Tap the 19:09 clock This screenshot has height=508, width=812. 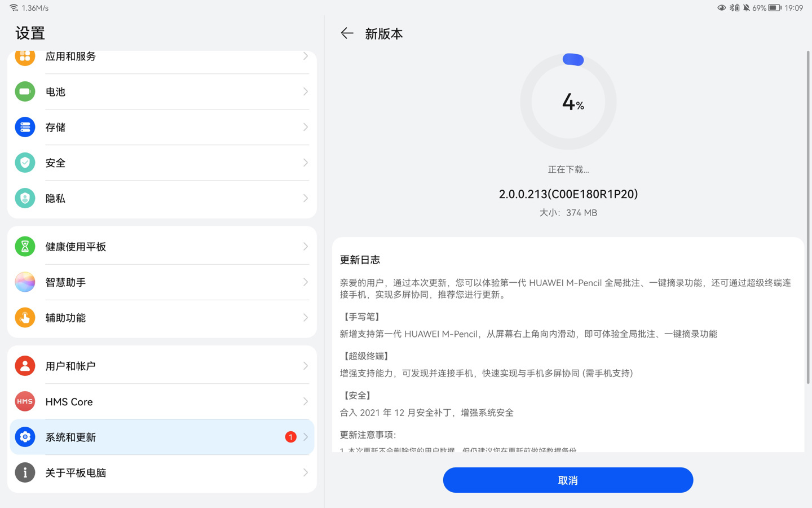(794, 8)
